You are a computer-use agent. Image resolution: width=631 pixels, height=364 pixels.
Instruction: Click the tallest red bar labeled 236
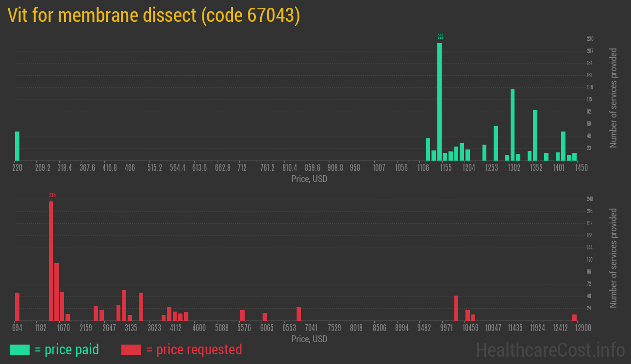[51, 261]
